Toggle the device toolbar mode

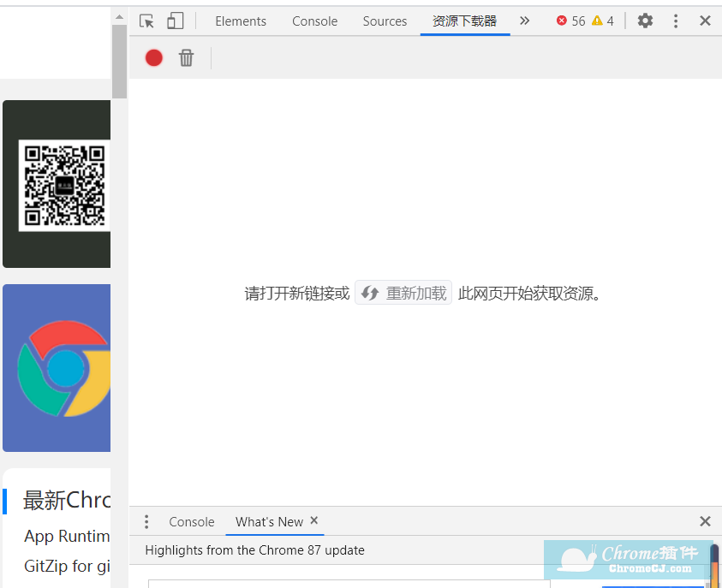175,21
